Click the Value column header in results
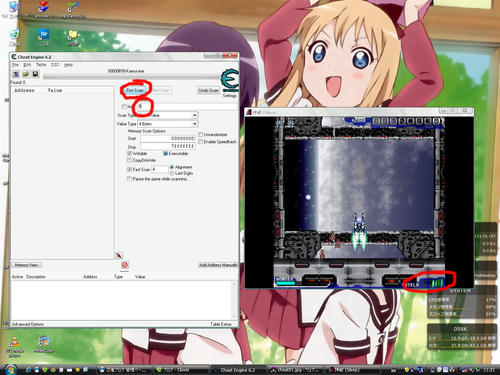 55,90
